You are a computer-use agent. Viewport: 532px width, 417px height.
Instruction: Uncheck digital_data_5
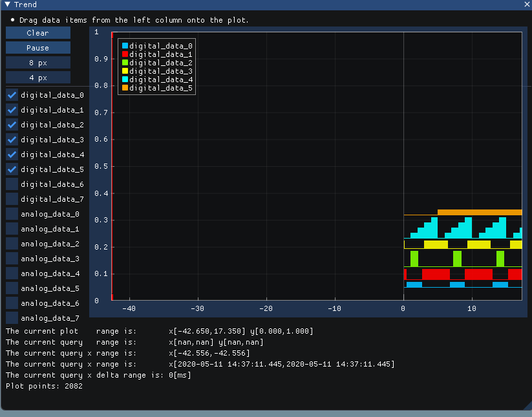coord(11,169)
